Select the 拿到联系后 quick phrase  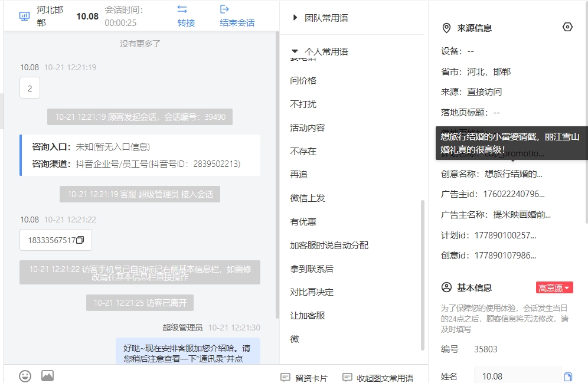coord(312,269)
